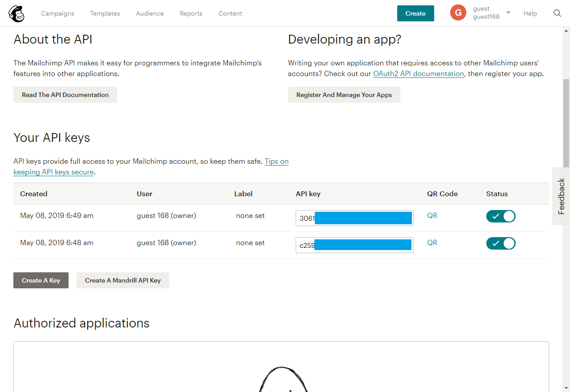Click the QR Code column header
The width and height of the screenshot is (570, 392).
[442, 194]
